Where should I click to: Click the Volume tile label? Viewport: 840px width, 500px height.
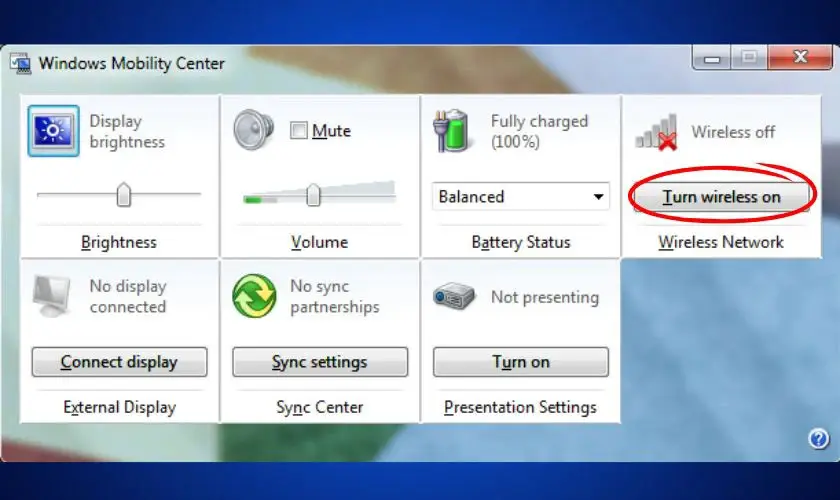[320, 242]
